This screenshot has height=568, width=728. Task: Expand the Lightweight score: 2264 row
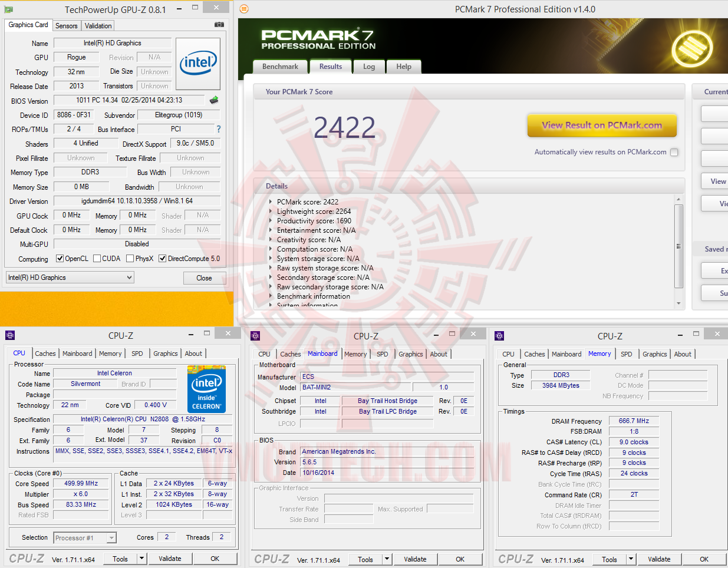[271, 211]
